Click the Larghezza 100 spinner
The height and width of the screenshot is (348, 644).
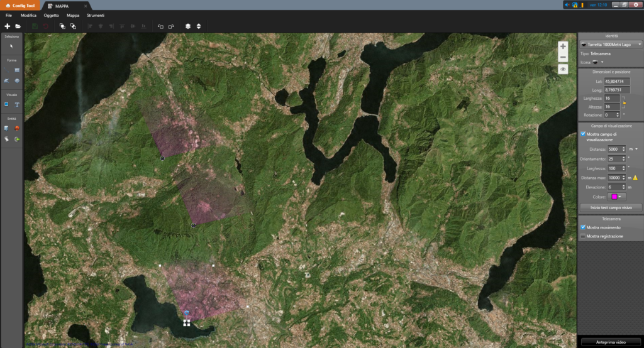623,168
